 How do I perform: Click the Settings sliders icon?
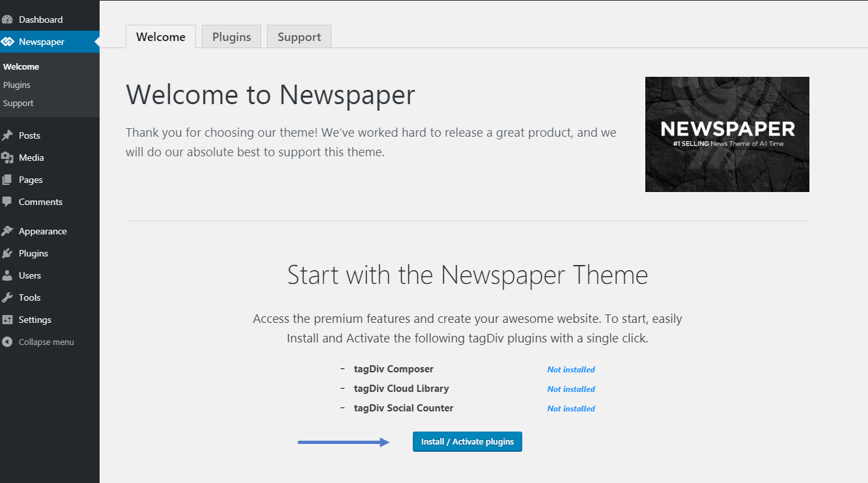(7, 320)
